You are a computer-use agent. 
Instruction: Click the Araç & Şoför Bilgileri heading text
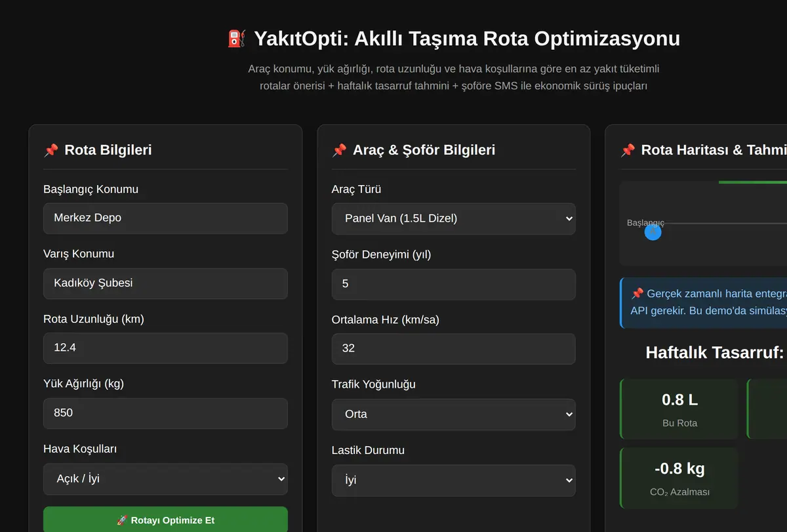point(424,150)
